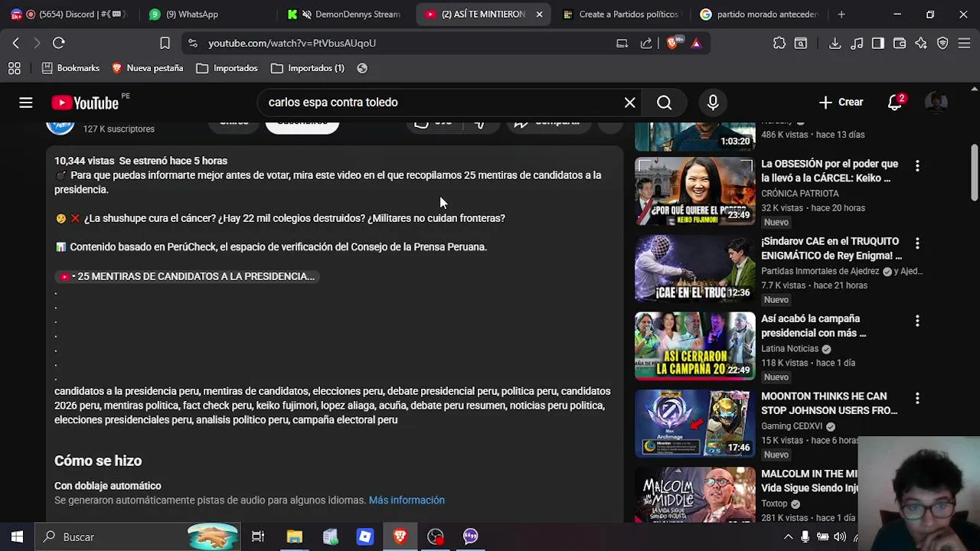Go back to the previous page
Screen dimensions: 980x551
pyautogui.click(x=16, y=44)
